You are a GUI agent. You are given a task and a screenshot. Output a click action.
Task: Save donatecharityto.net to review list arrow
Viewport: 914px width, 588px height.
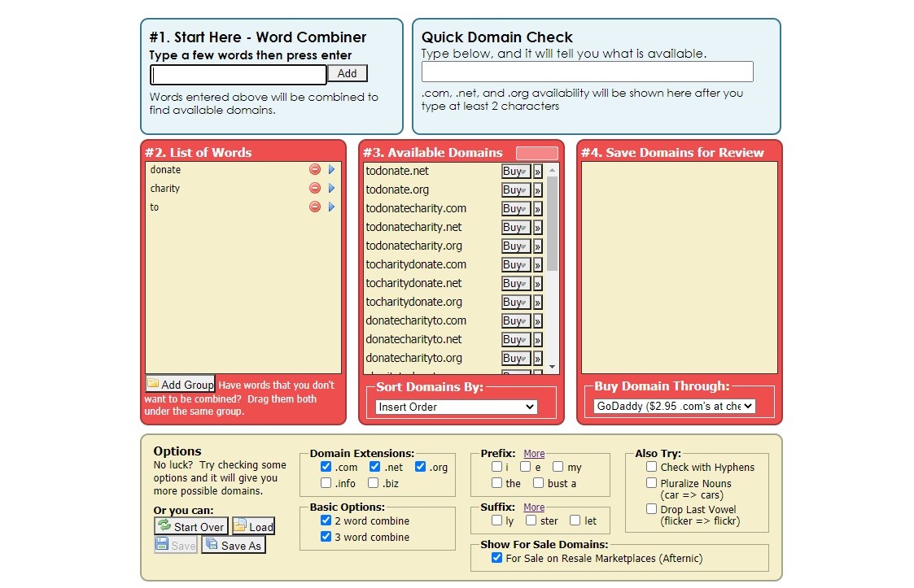[537, 339]
